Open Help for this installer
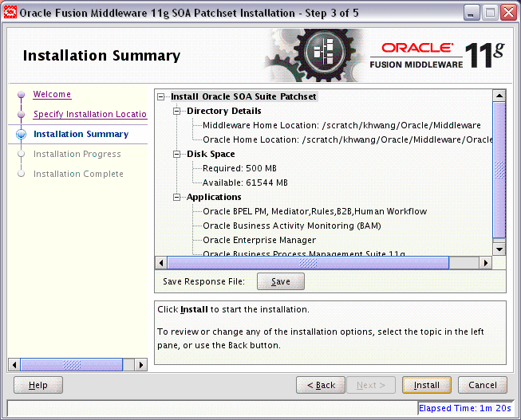The height and width of the screenshot is (420, 521). pyautogui.click(x=38, y=385)
